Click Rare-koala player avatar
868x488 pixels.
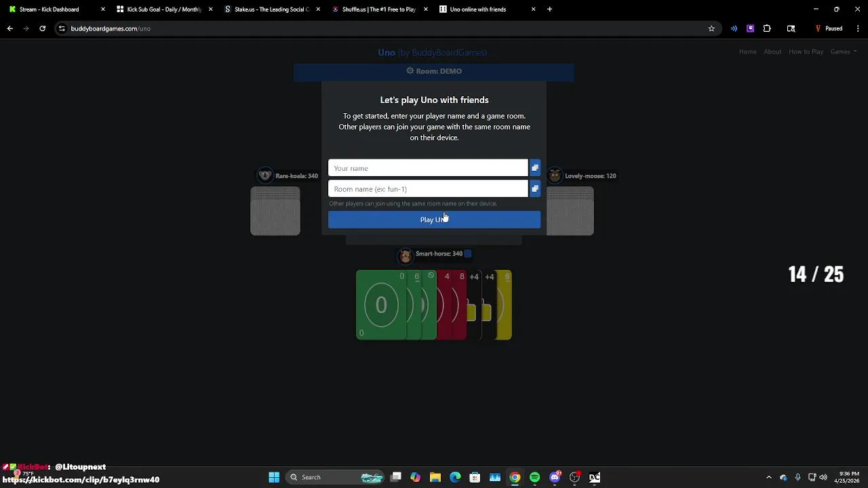tap(265, 176)
